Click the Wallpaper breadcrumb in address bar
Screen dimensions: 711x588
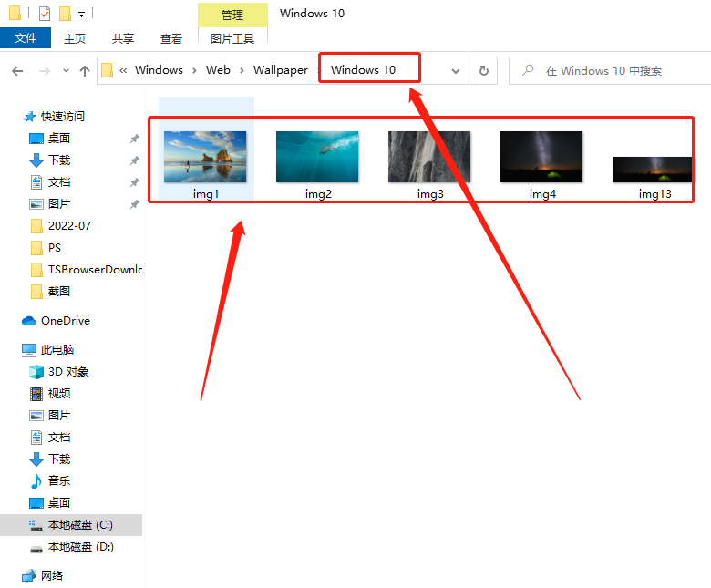point(280,70)
